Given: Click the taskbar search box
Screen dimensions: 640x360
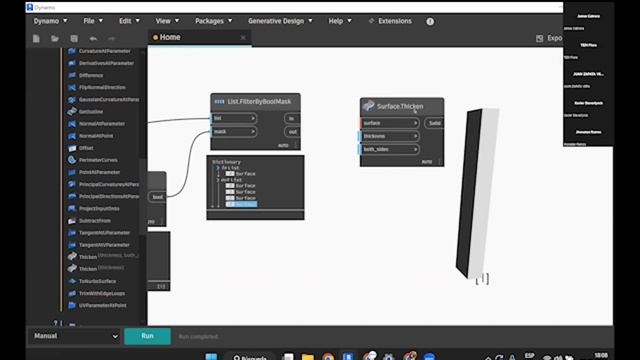Looking at the screenshot, I should coord(250,358).
